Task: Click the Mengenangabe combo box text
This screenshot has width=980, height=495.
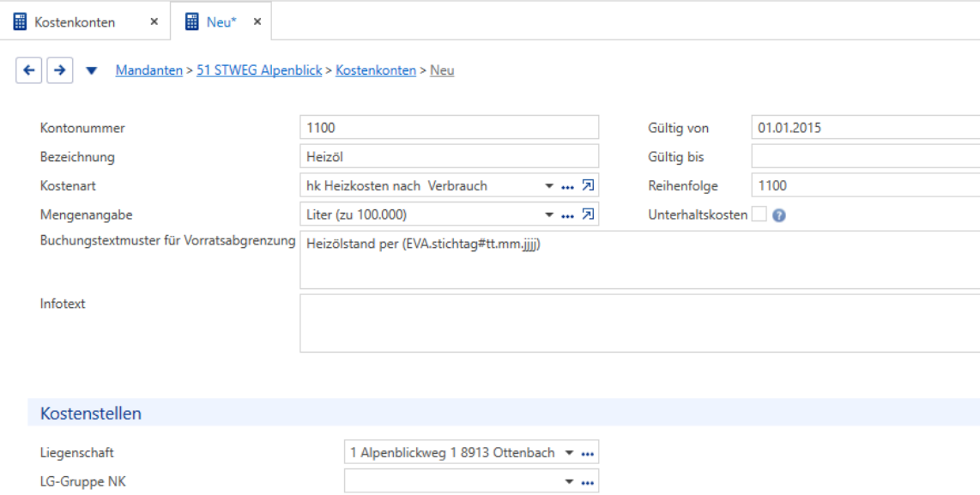Action: coord(356,215)
